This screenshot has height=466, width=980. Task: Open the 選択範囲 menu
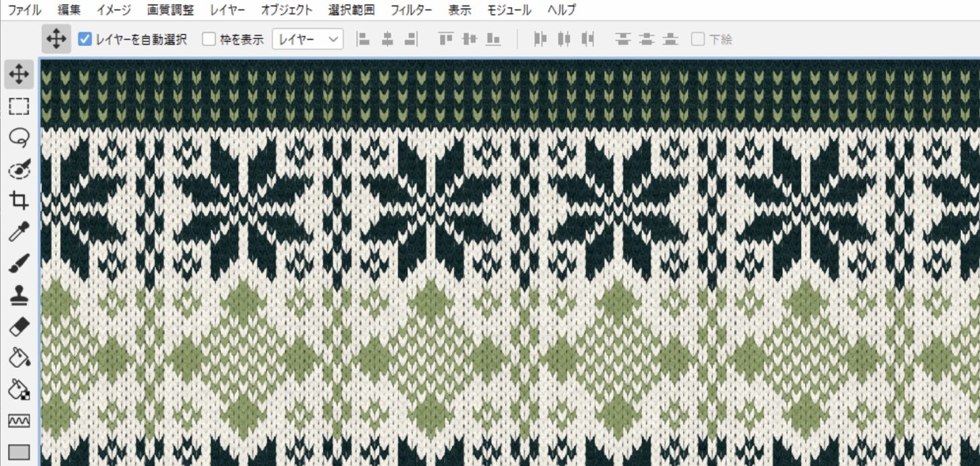pos(351,10)
